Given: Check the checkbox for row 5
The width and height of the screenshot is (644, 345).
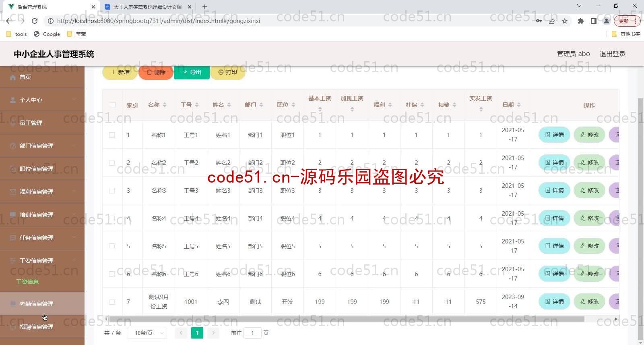Looking at the screenshot, I should pos(112,246).
